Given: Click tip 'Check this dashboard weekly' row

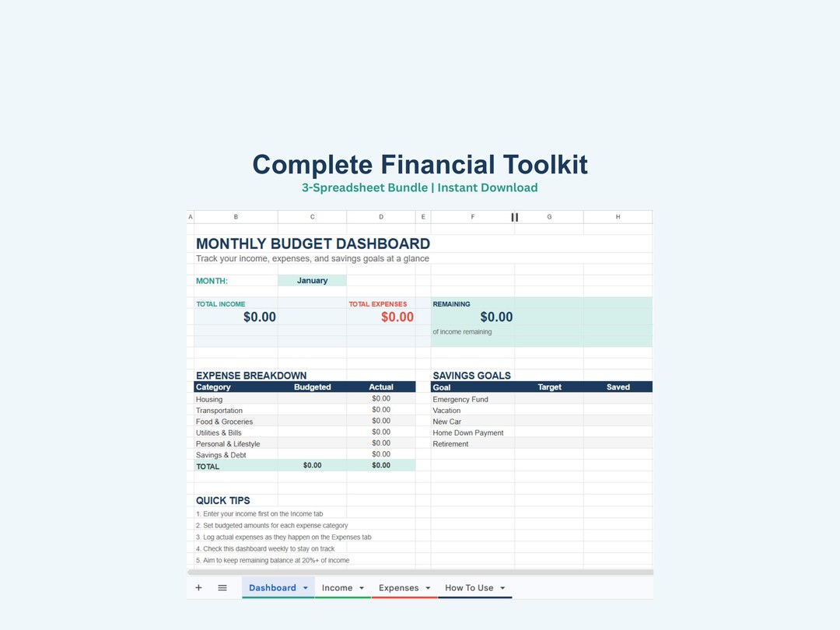Looking at the screenshot, I should click(x=265, y=548).
